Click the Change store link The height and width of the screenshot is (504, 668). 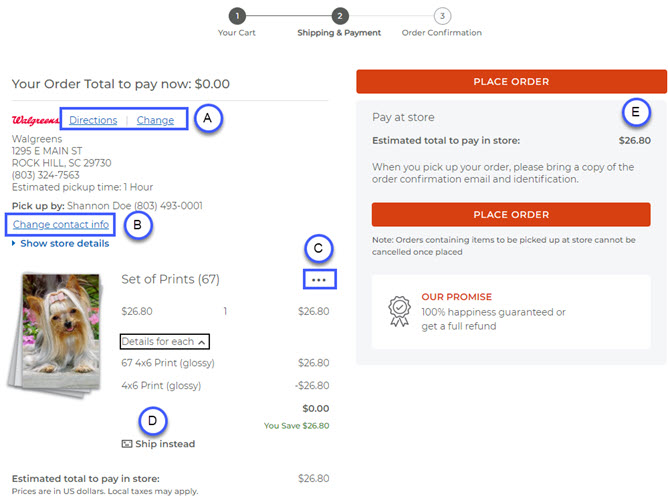click(x=155, y=120)
